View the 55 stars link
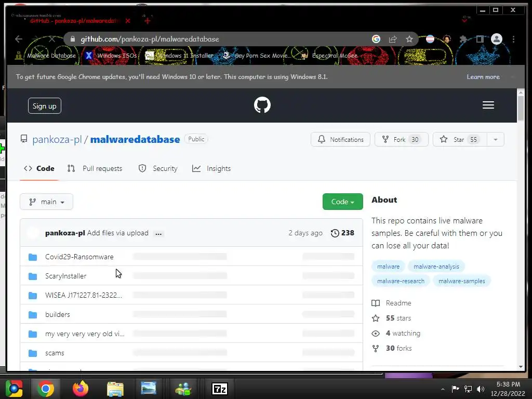This screenshot has width=532, height=399. click(x=392, y=318)
